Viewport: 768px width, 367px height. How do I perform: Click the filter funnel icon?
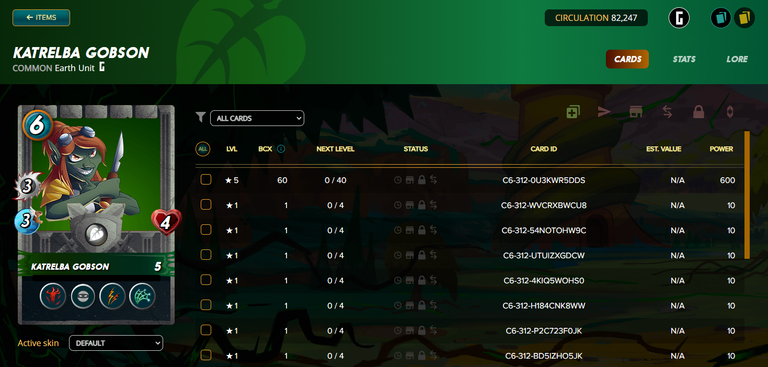tap(200, 117)
